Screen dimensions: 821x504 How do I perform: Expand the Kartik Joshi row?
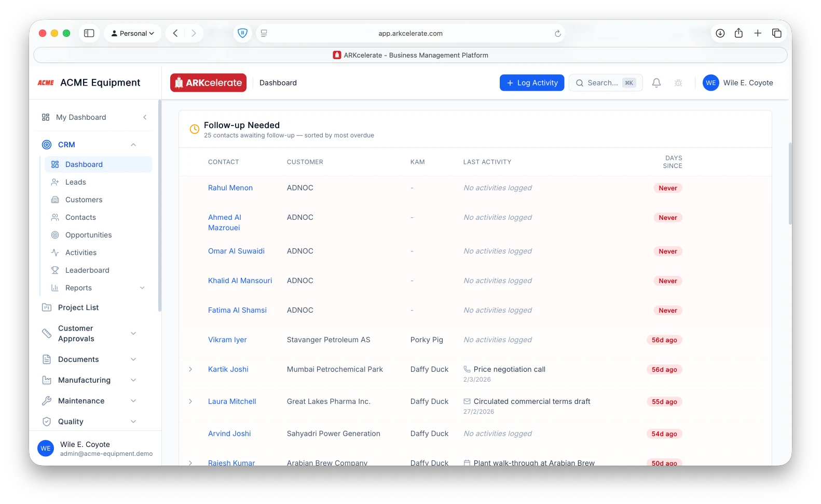[190, 369]
